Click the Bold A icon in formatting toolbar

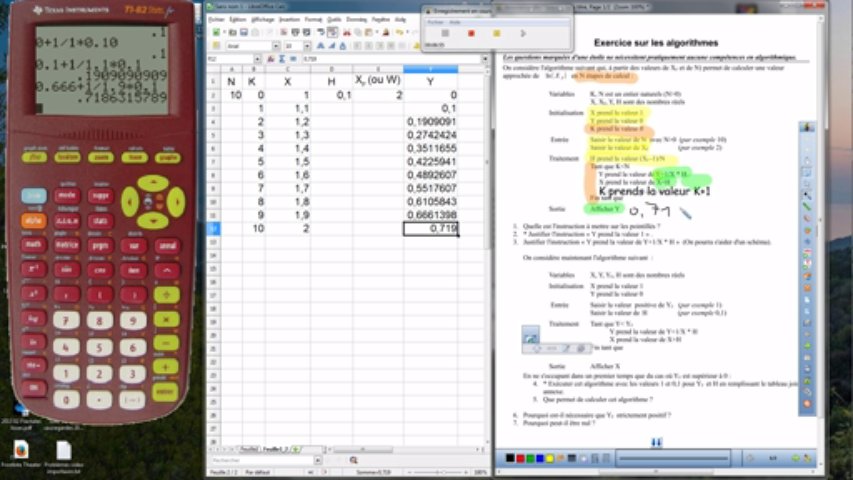[320, 46]
